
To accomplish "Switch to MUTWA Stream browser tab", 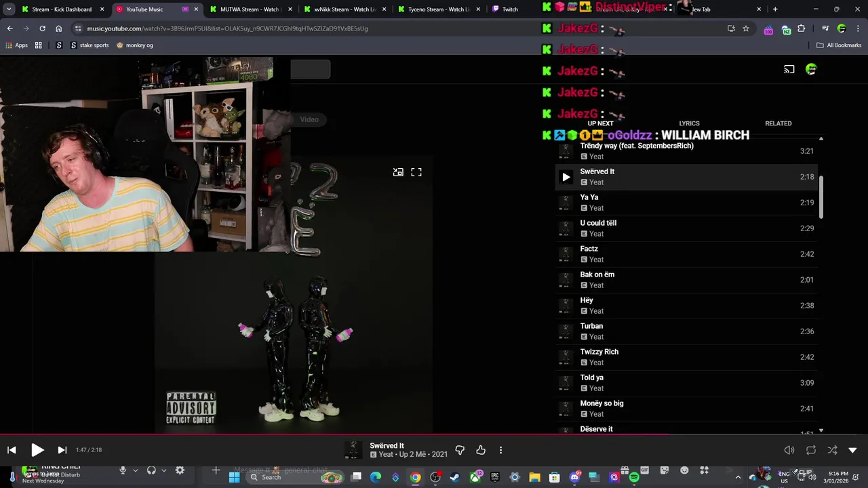I will [x=250, y=9].
